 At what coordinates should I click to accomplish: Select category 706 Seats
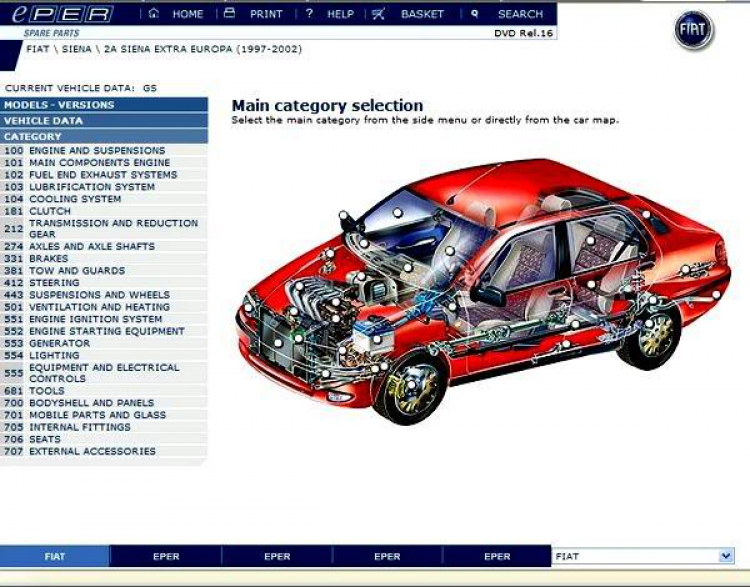104,439
